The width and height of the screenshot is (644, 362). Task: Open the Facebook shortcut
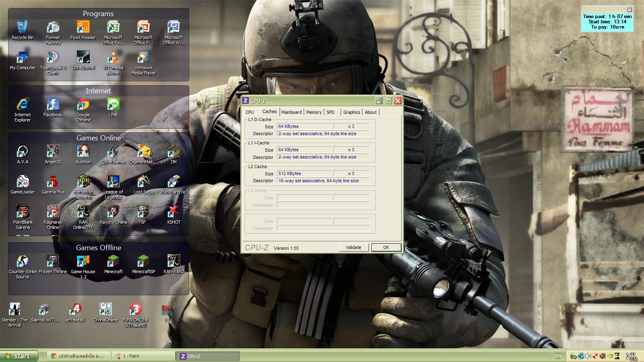53,107
